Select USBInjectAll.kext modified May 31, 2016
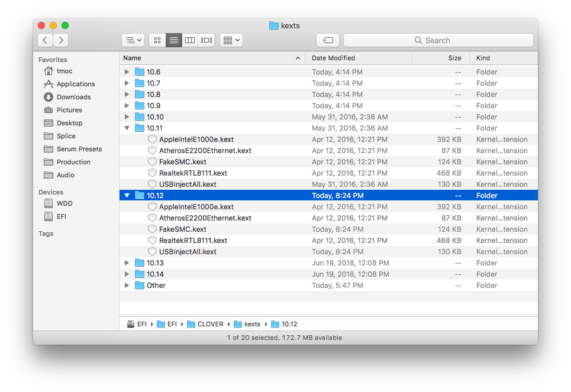The height and width of the screenshot is (392, 571). (x=328, y=184)
